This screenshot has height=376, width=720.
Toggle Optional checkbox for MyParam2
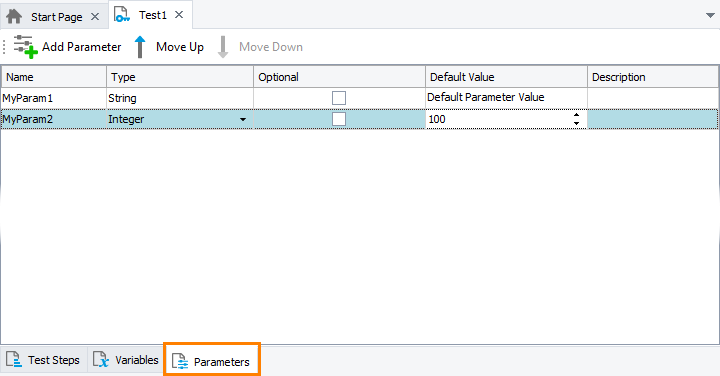point(339,119)
